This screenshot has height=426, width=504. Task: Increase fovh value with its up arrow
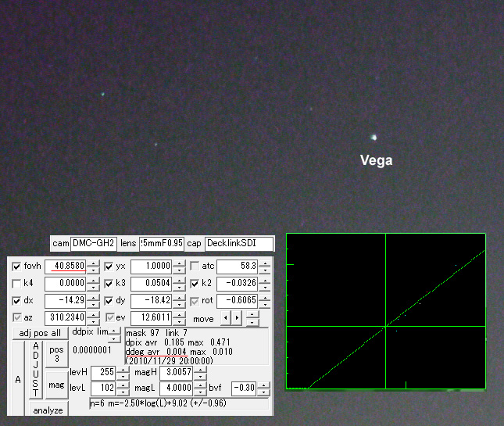pos(94,263)
